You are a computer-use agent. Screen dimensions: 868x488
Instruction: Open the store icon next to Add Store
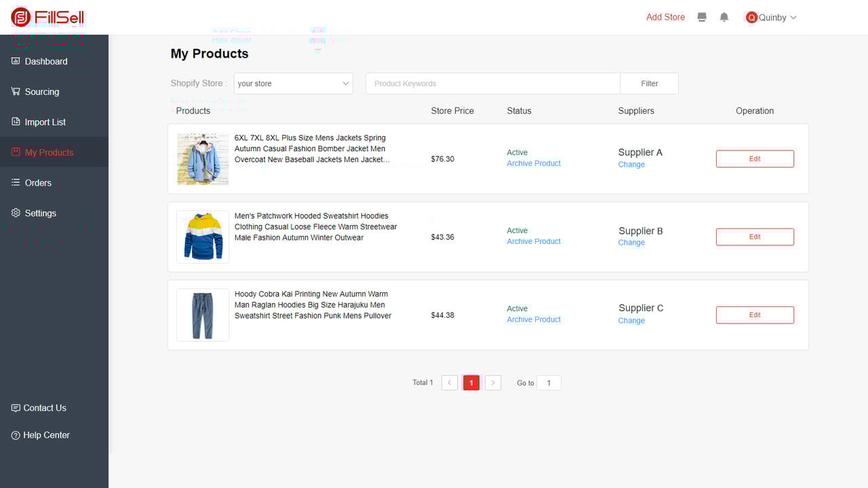coord(702,17)
